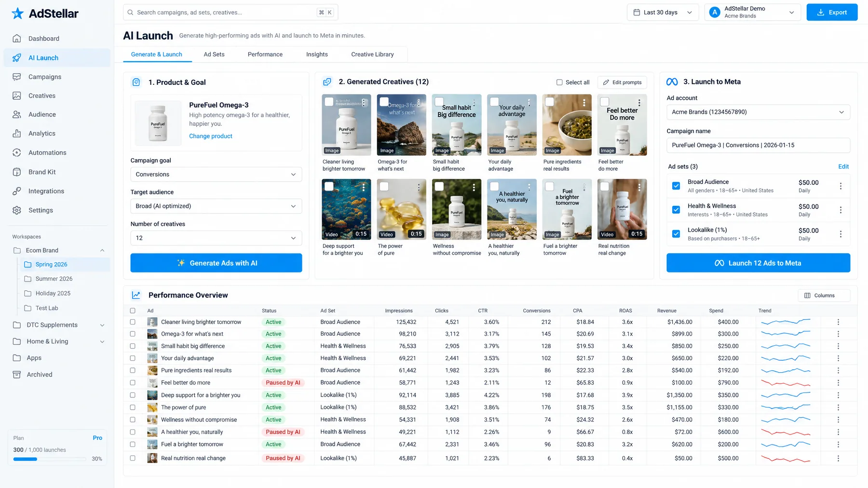Select the Cleaner living creative card checkbox
868x488 pixels.
tap(329, 102)
